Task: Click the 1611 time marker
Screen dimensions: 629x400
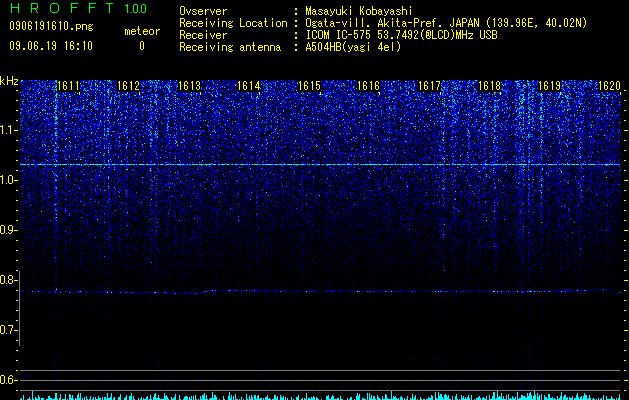Action: 69,86
